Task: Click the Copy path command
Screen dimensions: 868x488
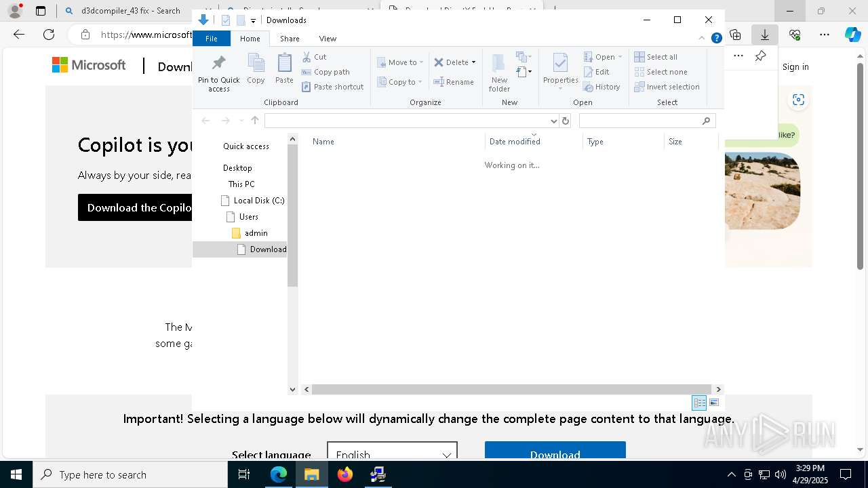Action: (325, 72)
